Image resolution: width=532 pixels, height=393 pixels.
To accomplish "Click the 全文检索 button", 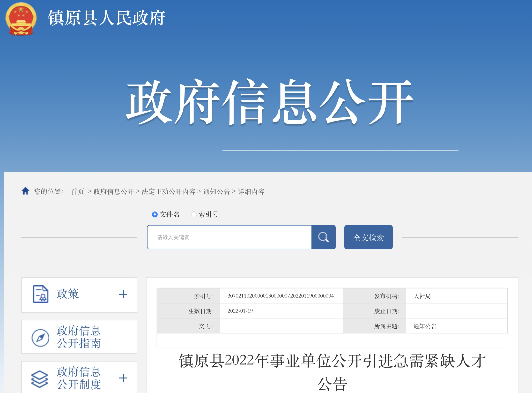I will point(368,237).
